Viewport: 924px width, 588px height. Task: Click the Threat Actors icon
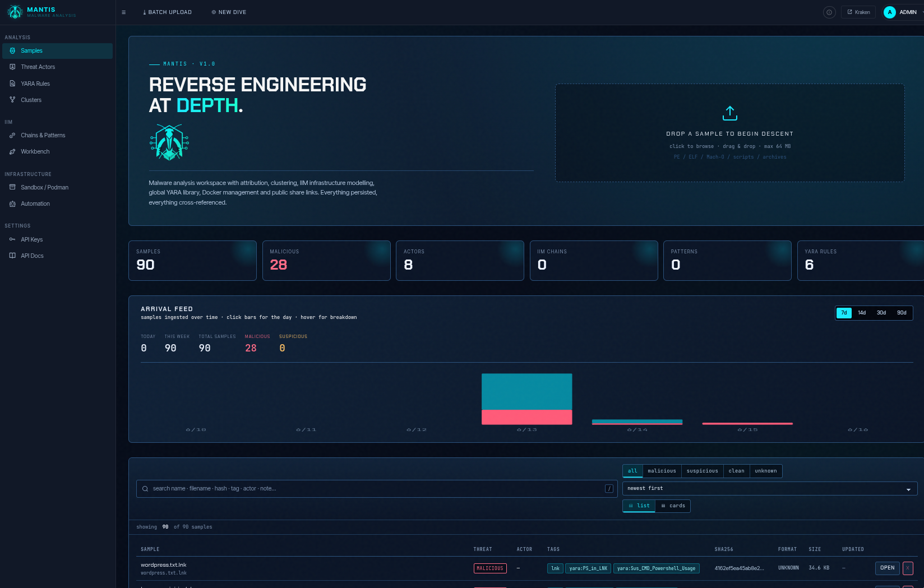[12, 67]
